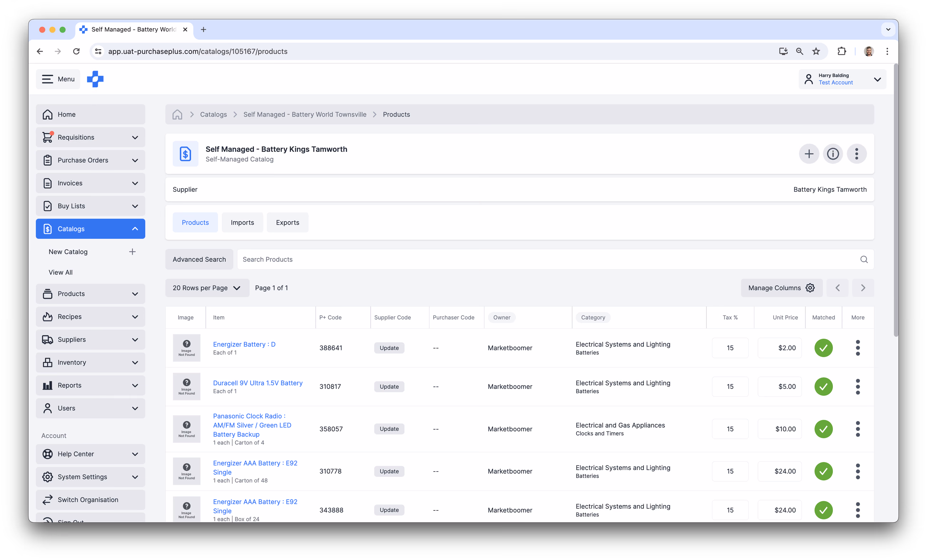Image resolution: width=927 pixels, height=560 pixels.
Task: Click image thumbnail for Energizer Battery : D
Action: (186, 348)
